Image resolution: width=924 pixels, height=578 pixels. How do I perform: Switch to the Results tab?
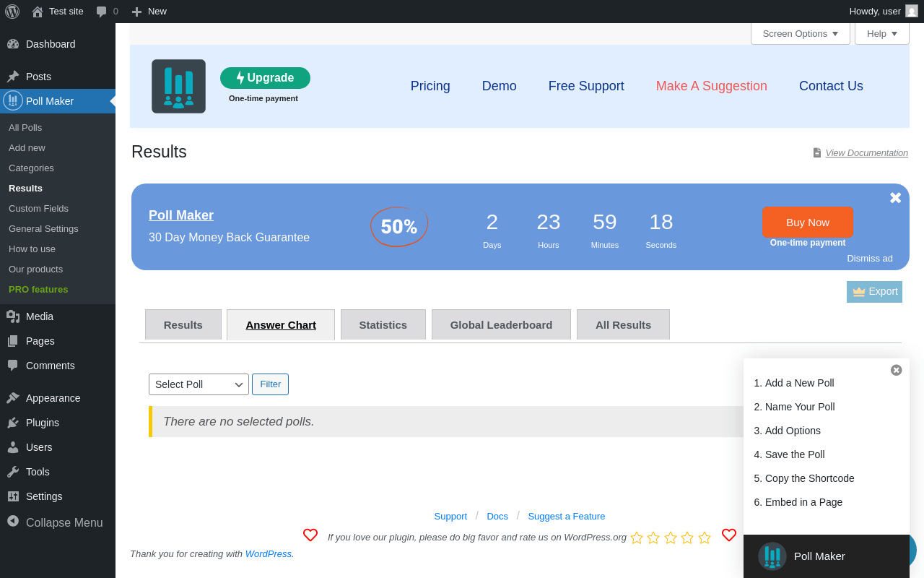point(183,324)
